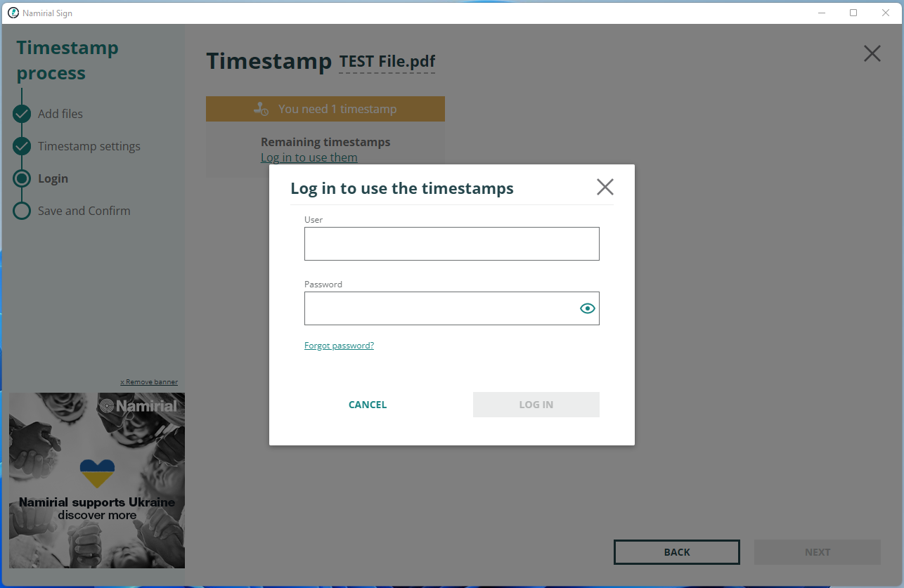The height and width of the screenshot is (588, 904).
Task: Toggle password visibility eye icon
Action: click(x=588, y=308)
